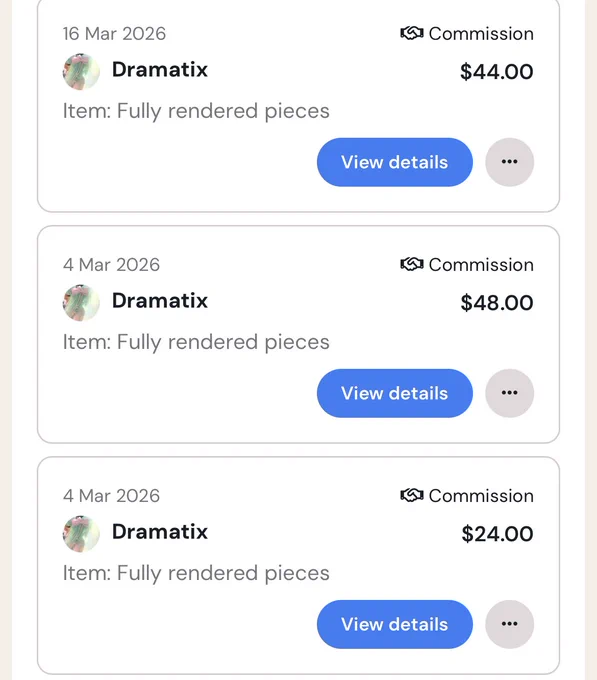Click Dramatix avatar on the 16 Mar order
597x680 pixels.
click(x=81, y=72)
